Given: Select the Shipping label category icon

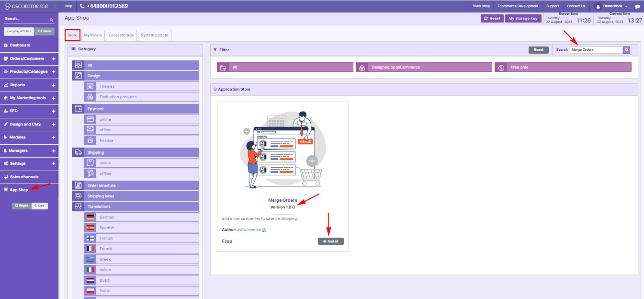Looking at the screenshot, I should pyautogui.click(x=78, y=196).
